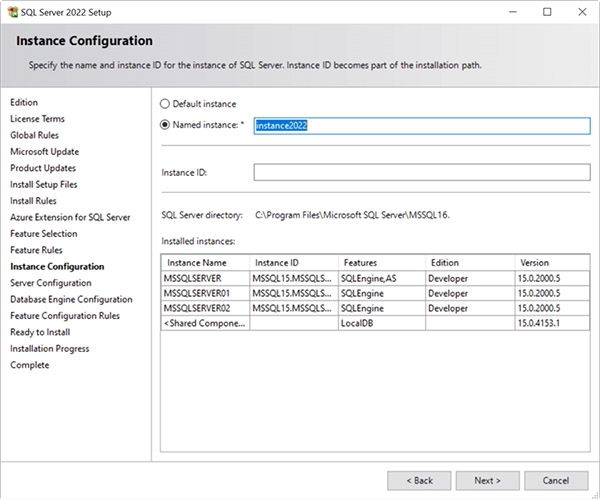Click the version 15.0.4153.1 cell

click(552, 323)
